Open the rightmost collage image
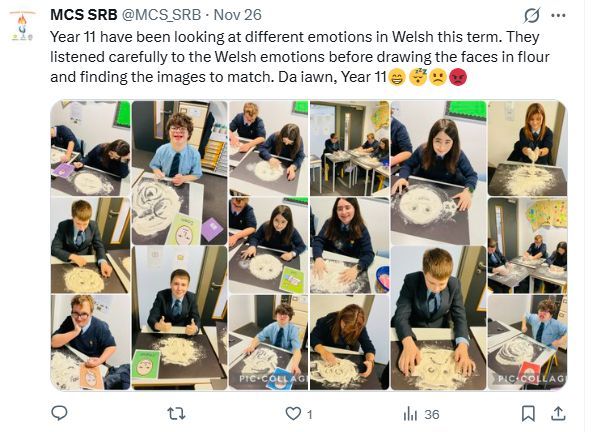Image resolution: width=603 pixels, height=432 pixels. pyautogui.click(x=527, y=245)
